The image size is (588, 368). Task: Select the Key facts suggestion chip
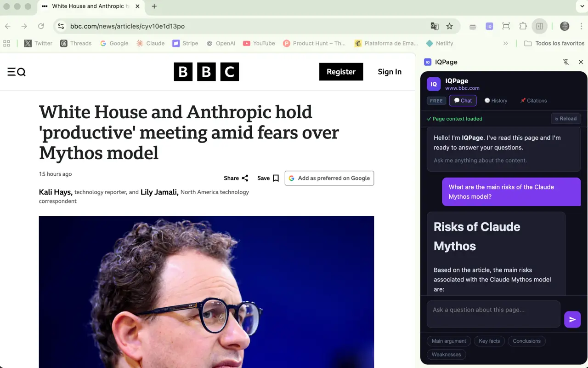click(x=489, y=341)
